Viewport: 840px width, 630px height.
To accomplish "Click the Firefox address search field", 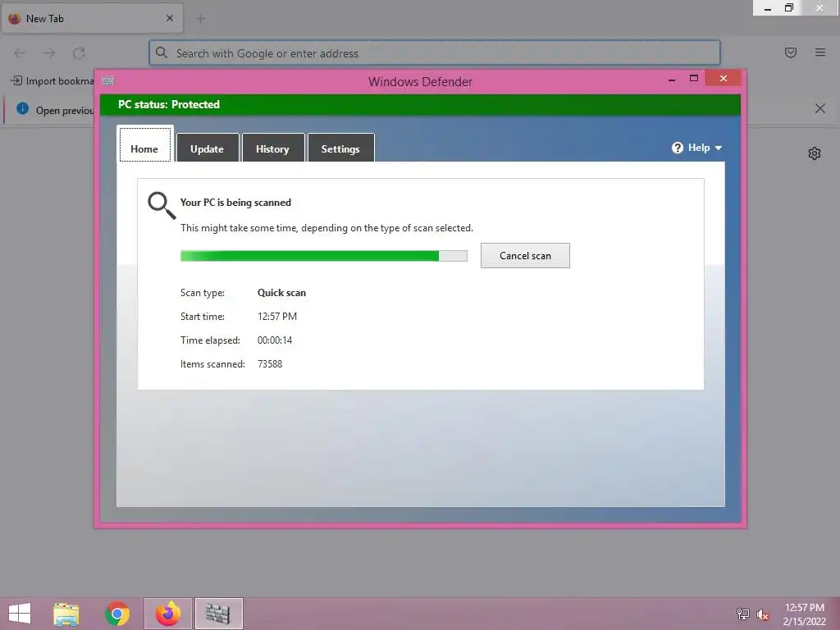I will tap(435, 53).
